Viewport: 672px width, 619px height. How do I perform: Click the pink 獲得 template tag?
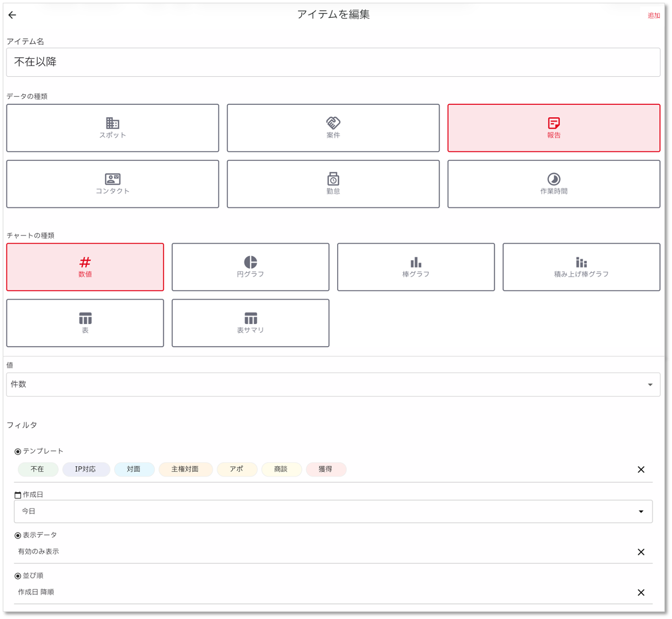point(326,469)
